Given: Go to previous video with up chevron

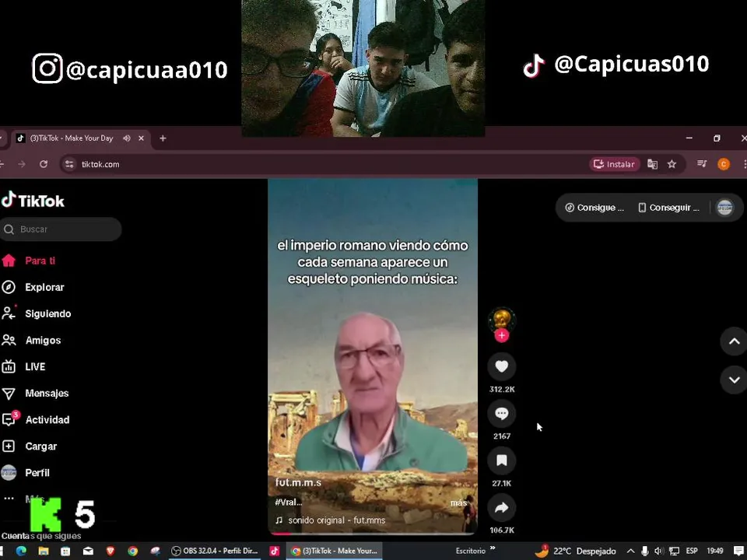Looking at the screenshot, I should pyautogui.click(x=734, y=341).
